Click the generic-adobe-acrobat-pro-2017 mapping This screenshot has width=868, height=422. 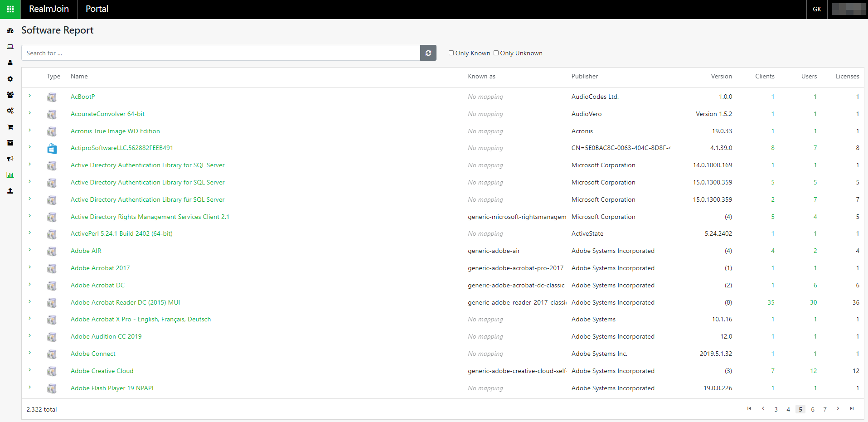click(x=515, y=268)
